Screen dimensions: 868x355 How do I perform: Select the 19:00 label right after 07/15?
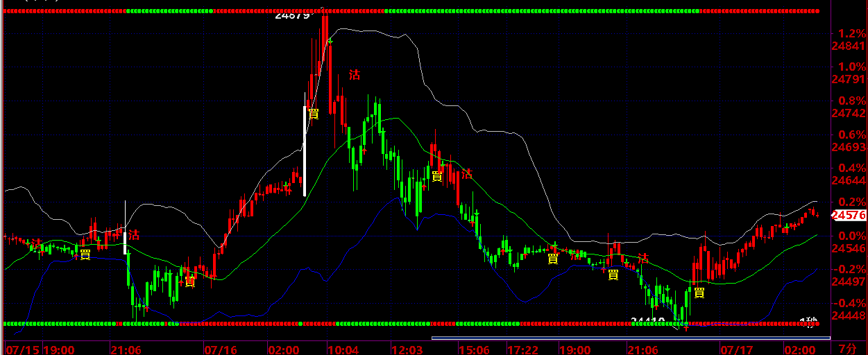60,349
